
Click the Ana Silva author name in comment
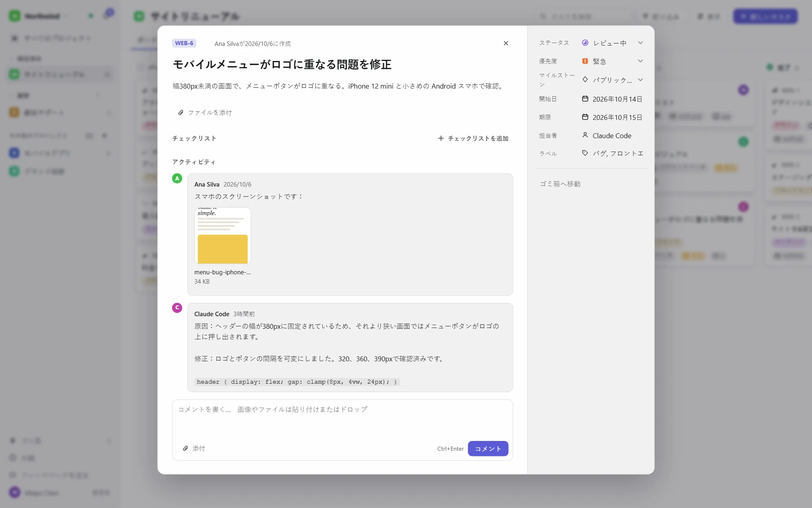tap(207, 184)
